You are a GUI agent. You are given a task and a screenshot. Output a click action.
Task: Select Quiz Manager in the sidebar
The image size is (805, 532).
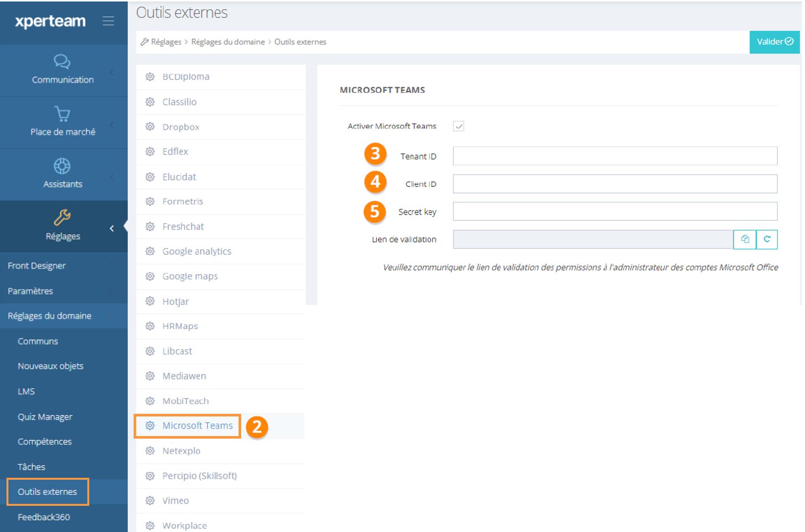pos(45,416)
